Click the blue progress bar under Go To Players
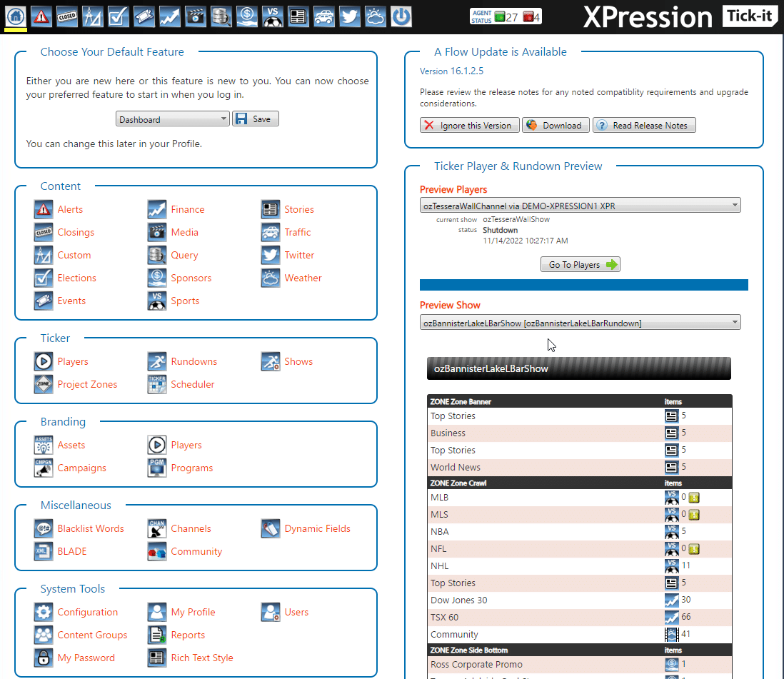Screen dimensions: 784x679 (583, 285)
